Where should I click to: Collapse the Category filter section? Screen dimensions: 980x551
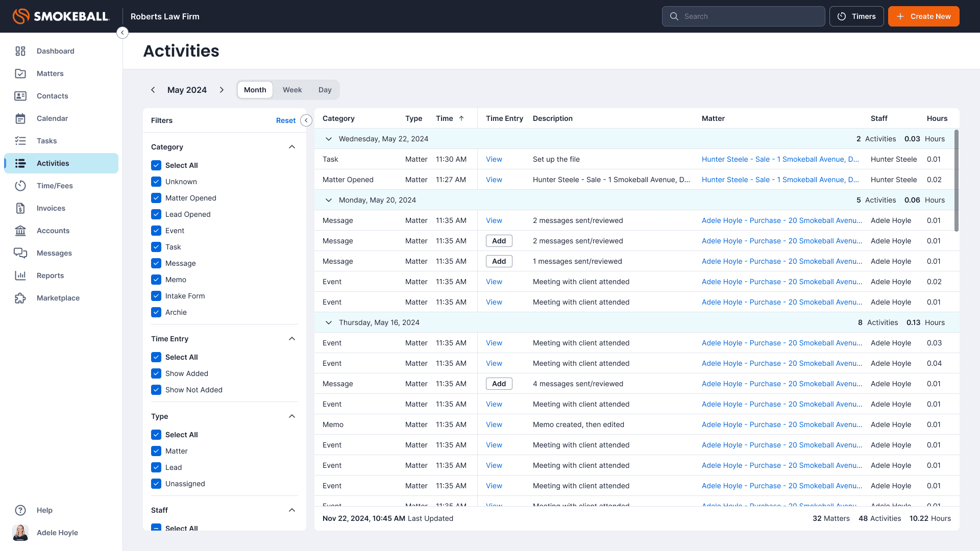coord(292,147)
